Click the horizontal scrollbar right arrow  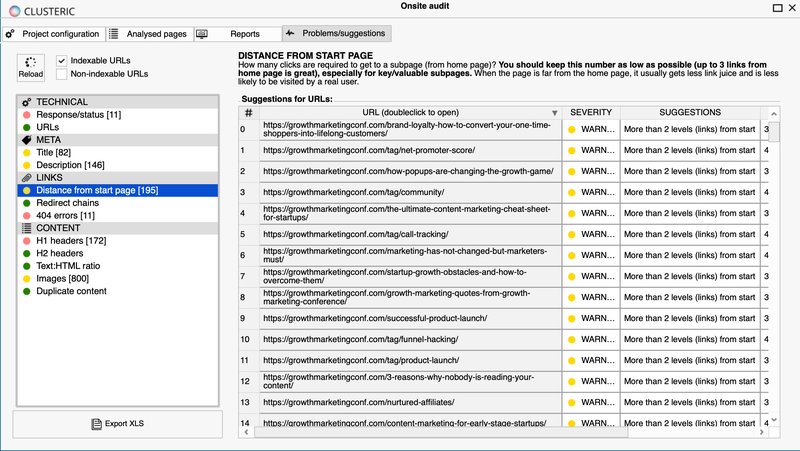pyautogui.click(x=762, y=432)
